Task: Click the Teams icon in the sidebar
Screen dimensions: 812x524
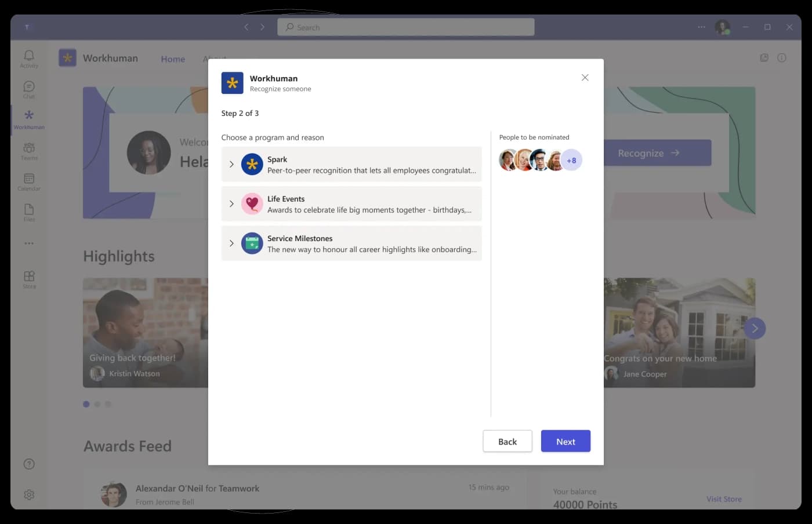Action: pyautogui.click(x=28, y=150)
